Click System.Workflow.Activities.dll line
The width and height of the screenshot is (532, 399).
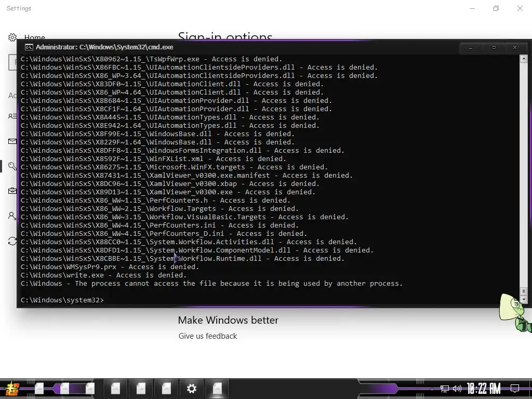pyautogui.click(x=189, y=242)
